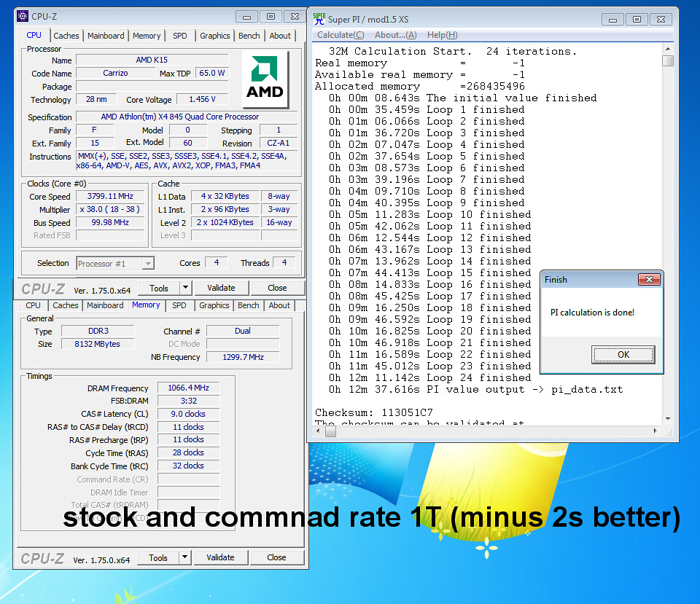Click the memory Type value DDR3
This screenshot has width=700, height=604.
pyautogui.click(x=98, y=331)
